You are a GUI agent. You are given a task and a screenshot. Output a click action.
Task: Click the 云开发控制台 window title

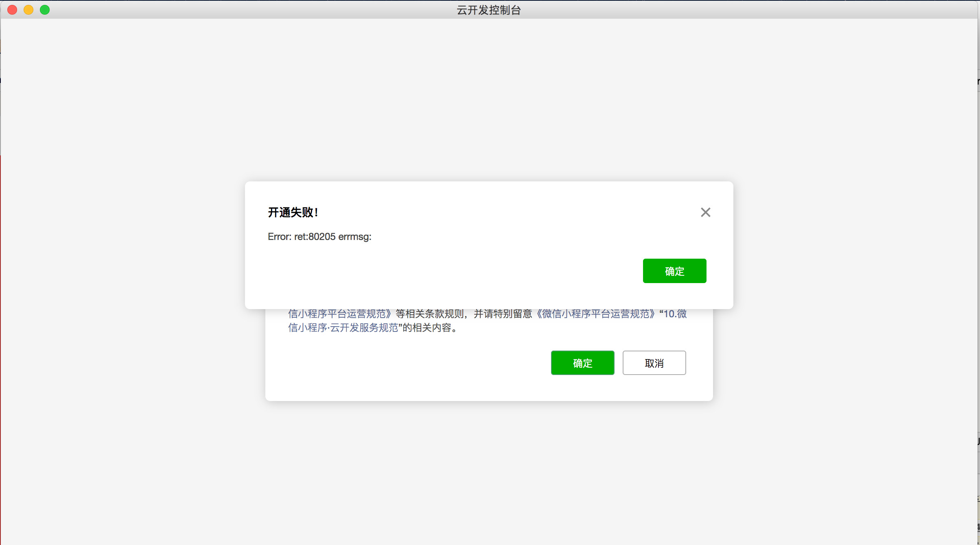(489, 10)
